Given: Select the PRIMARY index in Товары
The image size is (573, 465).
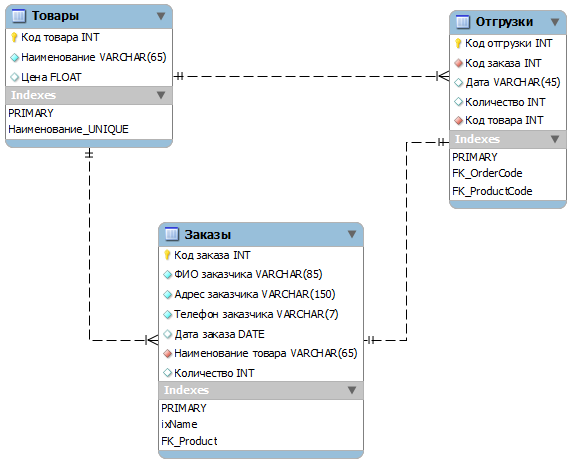Looking at the screenshot, I should pyautogui.click(x=31, y=113).
